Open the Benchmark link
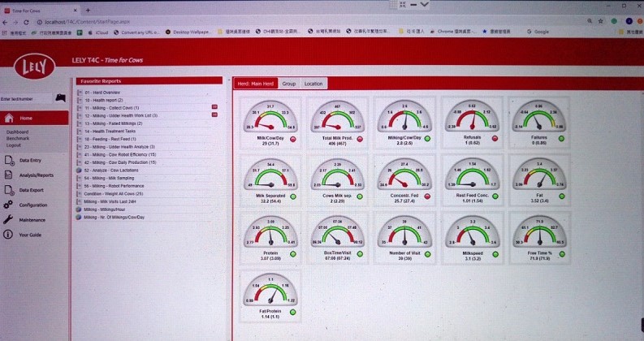The image size is (644, 341). pos(18,139)
